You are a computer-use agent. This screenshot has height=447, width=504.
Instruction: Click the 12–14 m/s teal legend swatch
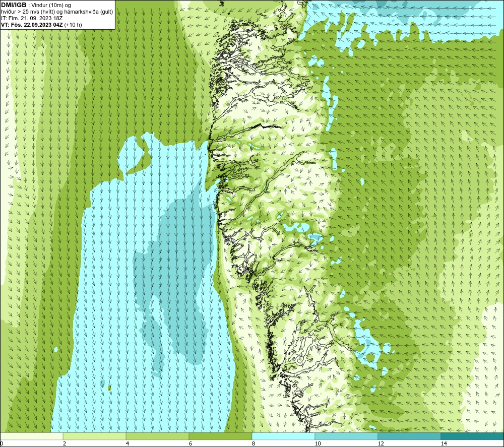point(409,436)
